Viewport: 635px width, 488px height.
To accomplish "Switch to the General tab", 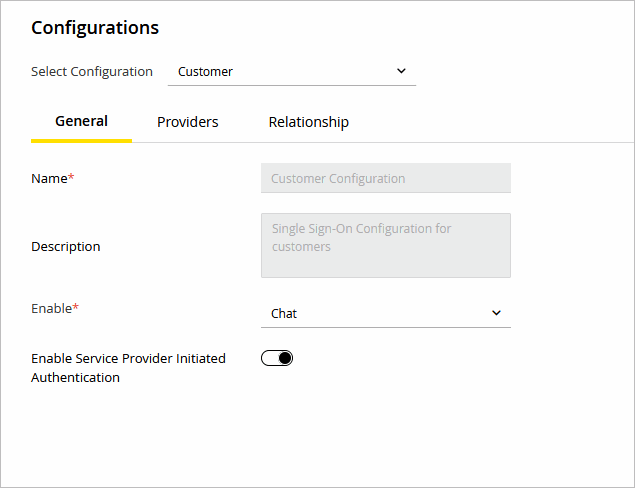I will tap(81, 121).
